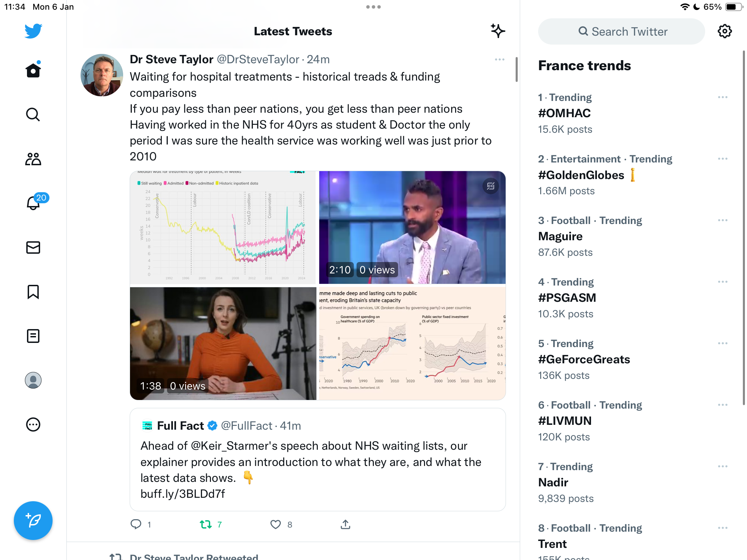Screen dimensions: 747x560
Task: Open Bookmarks icon in sidebar
Action: (33, 292)
